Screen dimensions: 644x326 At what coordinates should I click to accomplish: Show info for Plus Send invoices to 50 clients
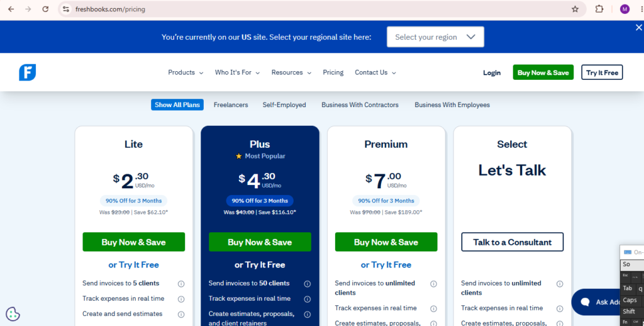(307, 284)
